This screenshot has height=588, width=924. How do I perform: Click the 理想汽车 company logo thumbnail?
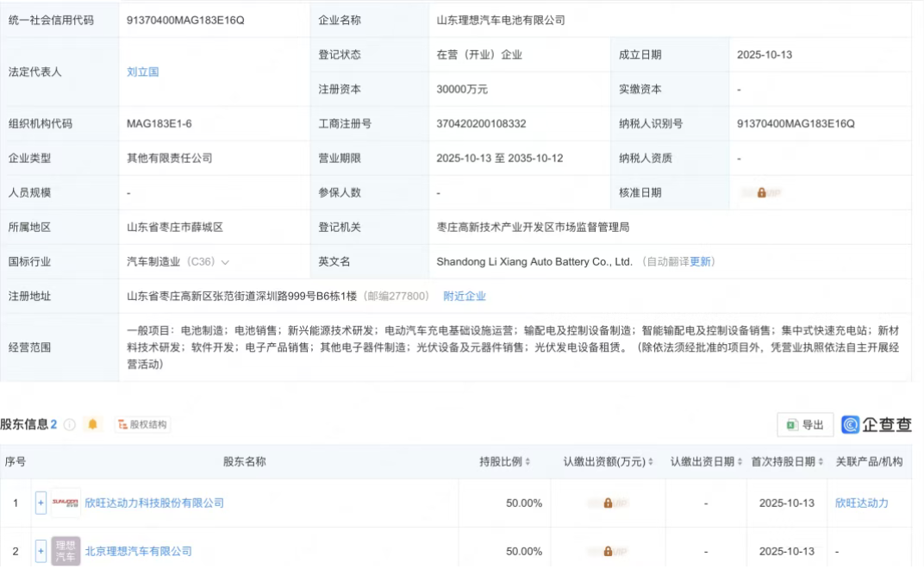point(66,550)
